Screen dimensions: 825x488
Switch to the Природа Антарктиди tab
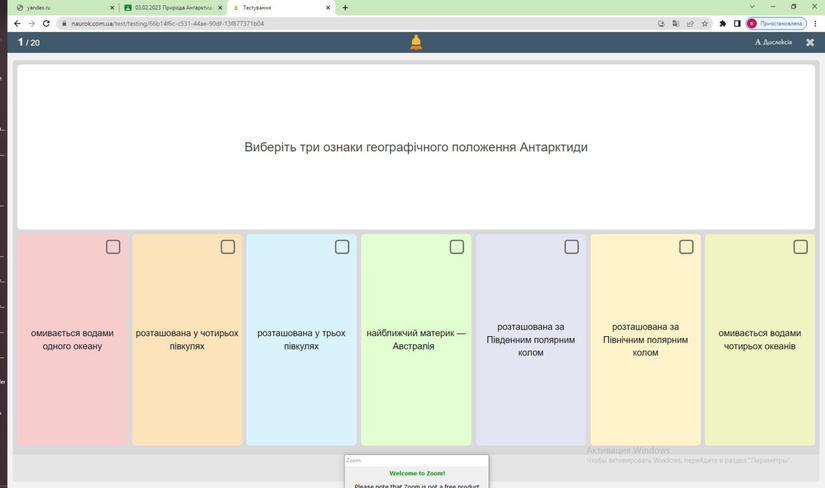pyautogui.click(x=172, y=8)
